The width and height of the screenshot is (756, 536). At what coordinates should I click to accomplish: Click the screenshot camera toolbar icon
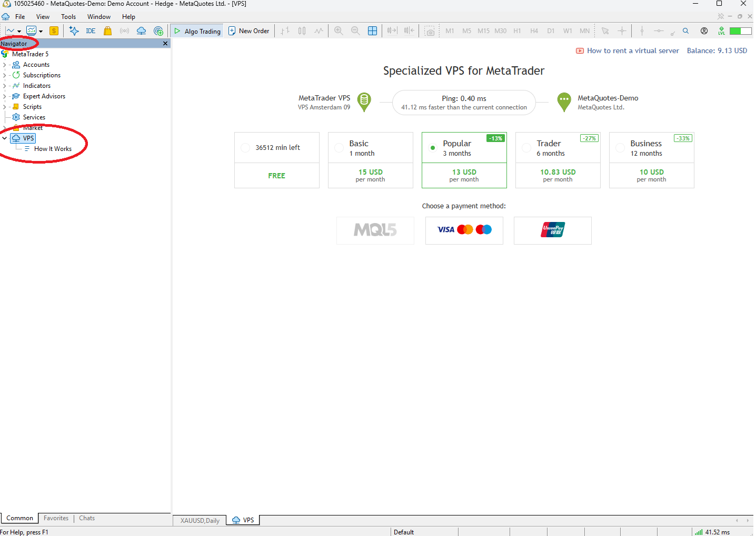click(x=430, y=31)
